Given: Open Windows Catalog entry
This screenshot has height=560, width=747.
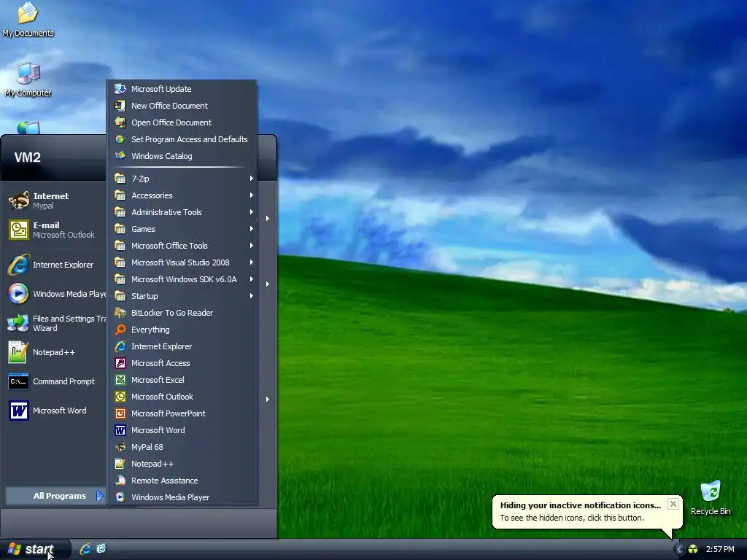Looking at the screenshot, I should pos(182,156).
